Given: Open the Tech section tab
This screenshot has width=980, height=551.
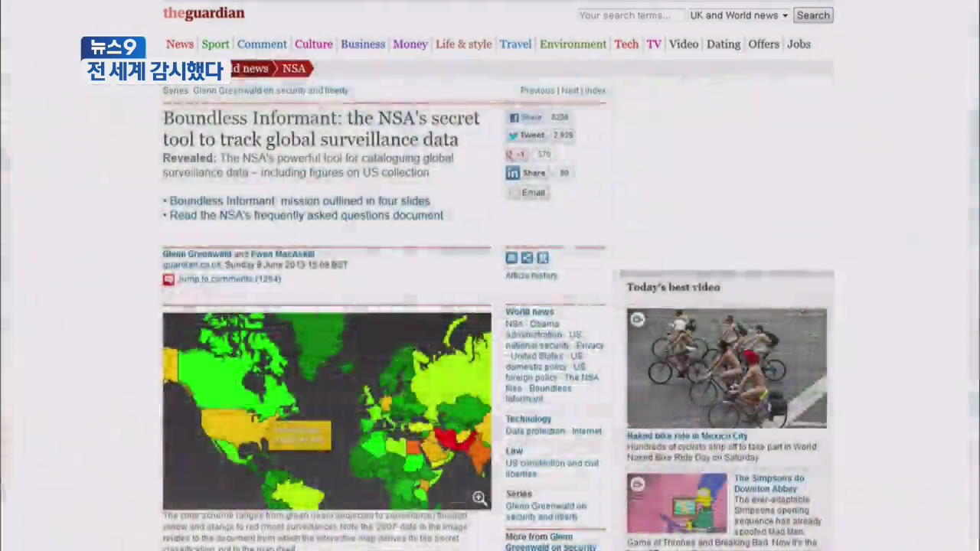Looking at the screenshot, I should (626, 44).
